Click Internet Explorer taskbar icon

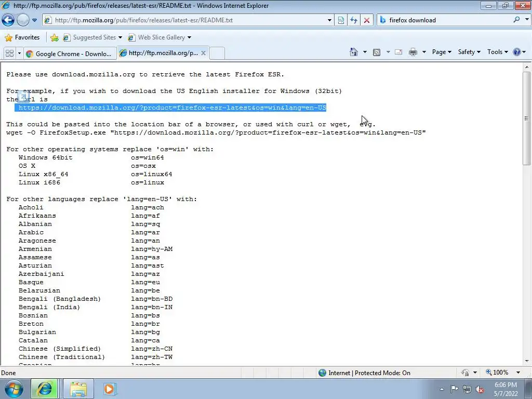45,389
